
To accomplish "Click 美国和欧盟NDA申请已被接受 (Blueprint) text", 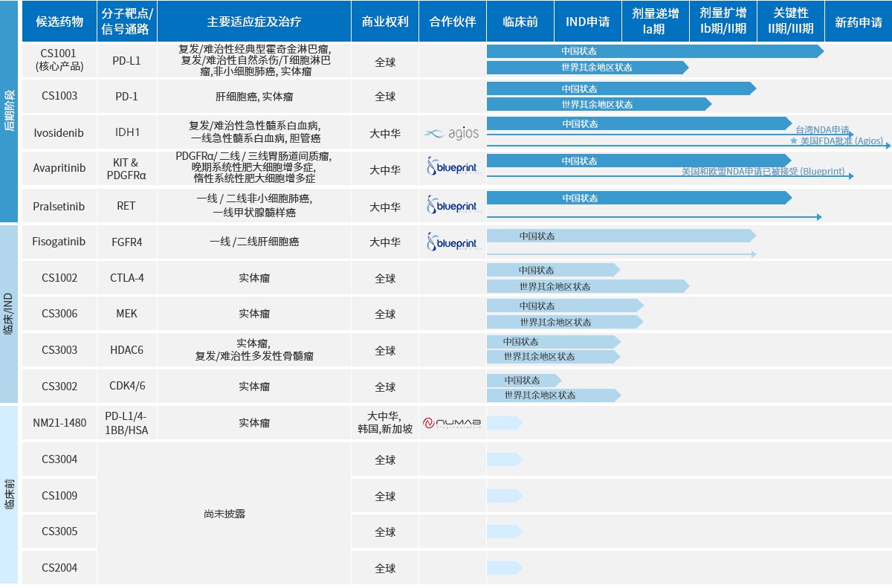I will point(763,172).
